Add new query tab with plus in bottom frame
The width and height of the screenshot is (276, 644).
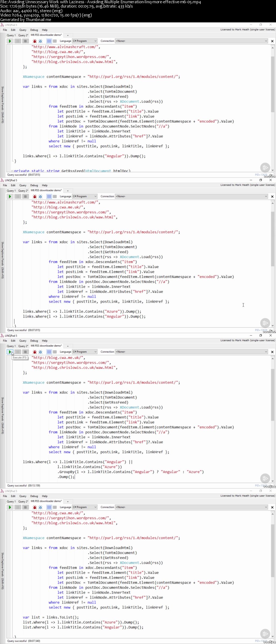(68, 502)
